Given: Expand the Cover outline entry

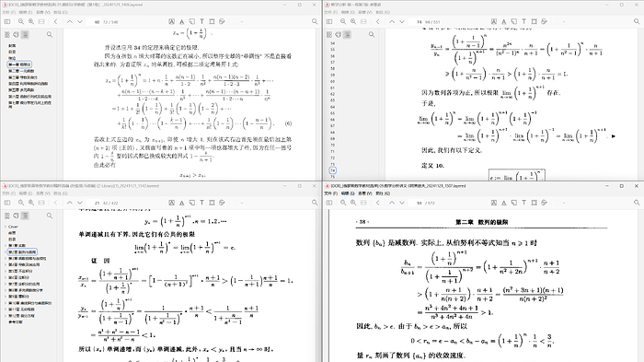Looking at the screenshot, I should (6, 227).
